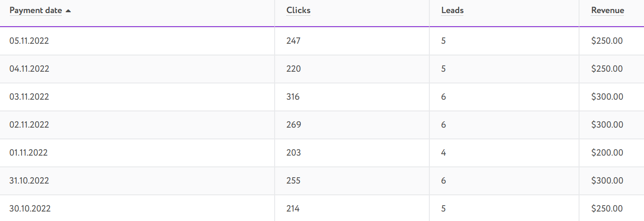Click the $200.00 revenue cell
This screenshot has height=221, width=644.
tap(607, 153)
